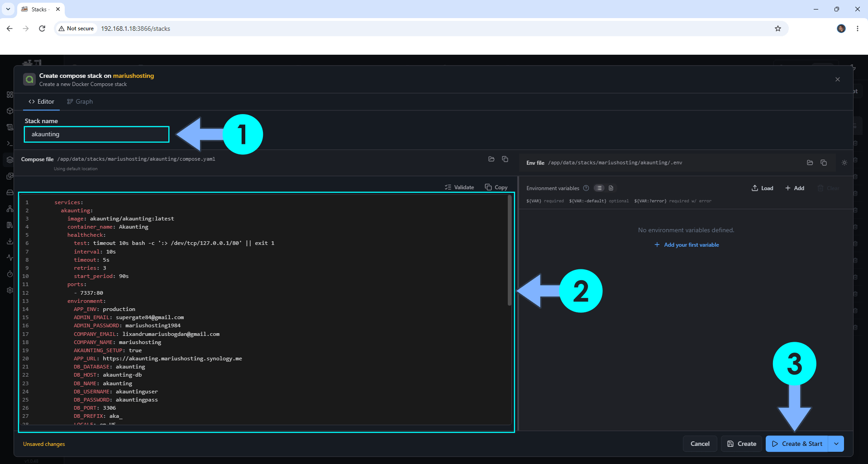This screenshot has height=464, width=868.
Task: Click the Create button
Action: click(741, 444)
